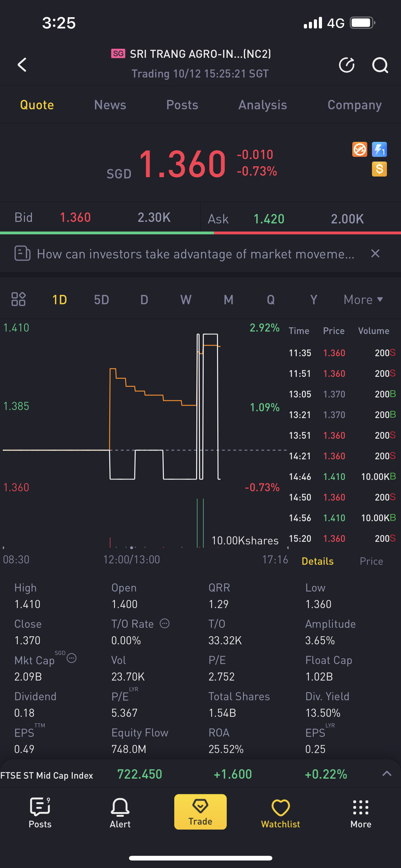Dismiss the investors banner with X

point(375,253)
